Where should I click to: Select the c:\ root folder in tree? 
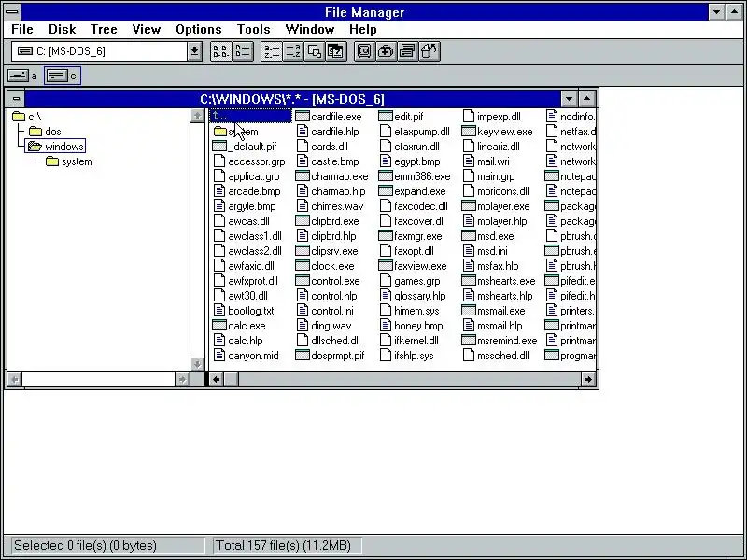point(27,117)
